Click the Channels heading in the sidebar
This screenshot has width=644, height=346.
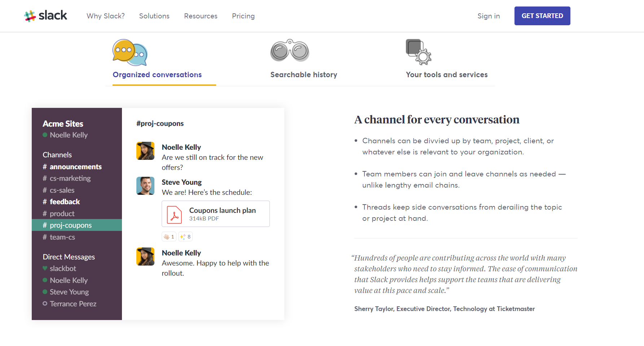point(57,155)
